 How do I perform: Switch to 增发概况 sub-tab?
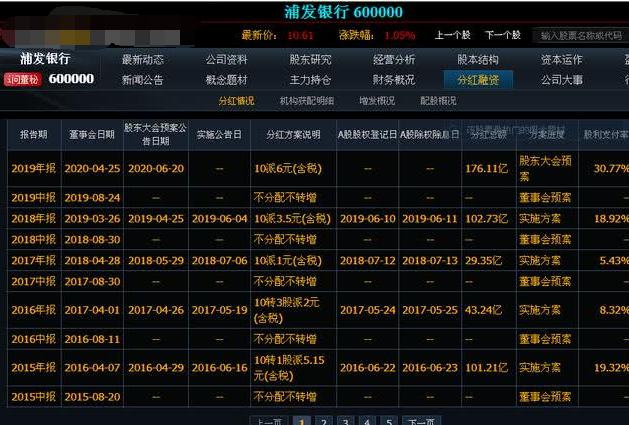(x=377, y=101)
